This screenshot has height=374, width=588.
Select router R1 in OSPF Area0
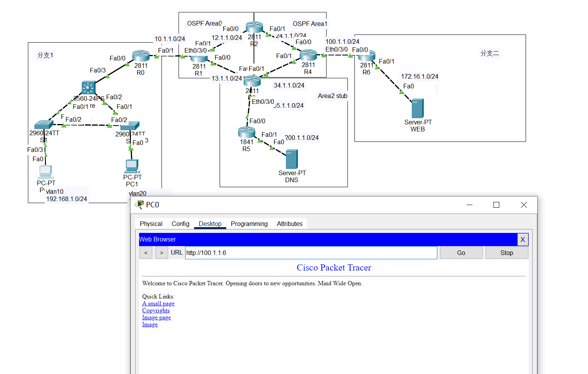(x=199, y=59)
